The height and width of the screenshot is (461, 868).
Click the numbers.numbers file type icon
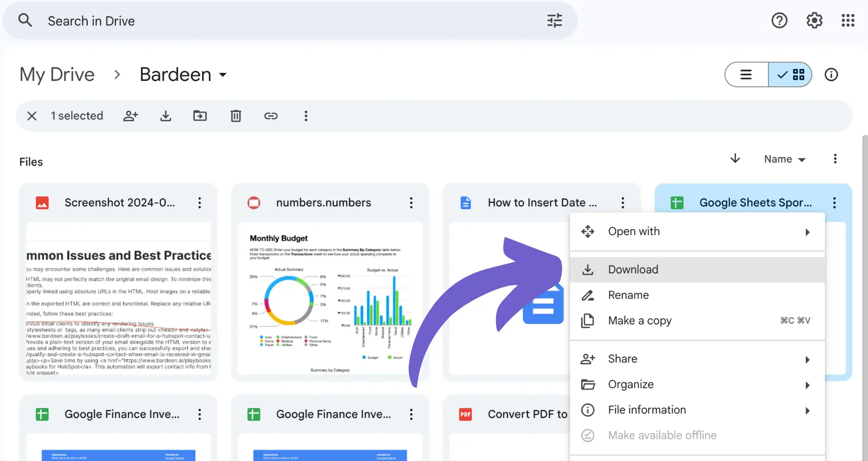(x=254, y=202)
